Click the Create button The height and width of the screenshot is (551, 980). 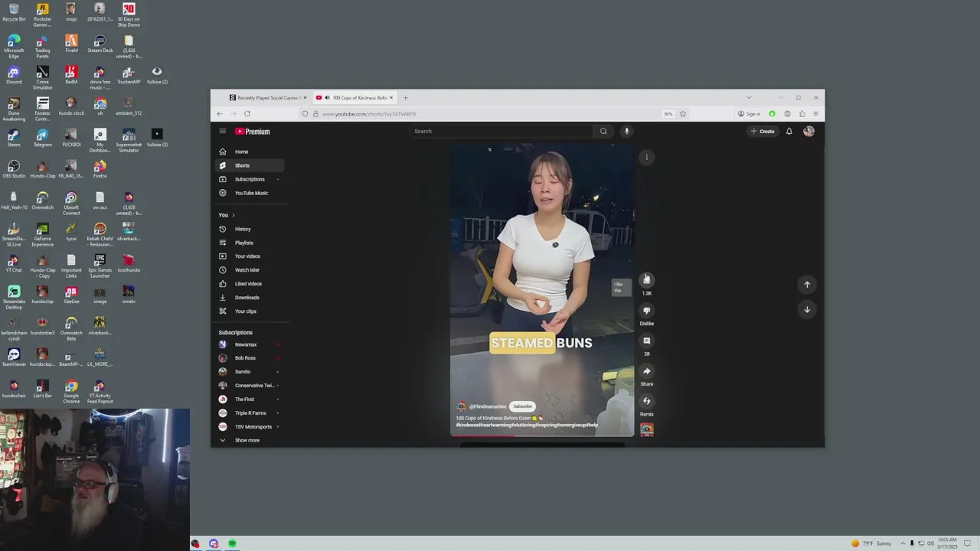coord(763,132)
